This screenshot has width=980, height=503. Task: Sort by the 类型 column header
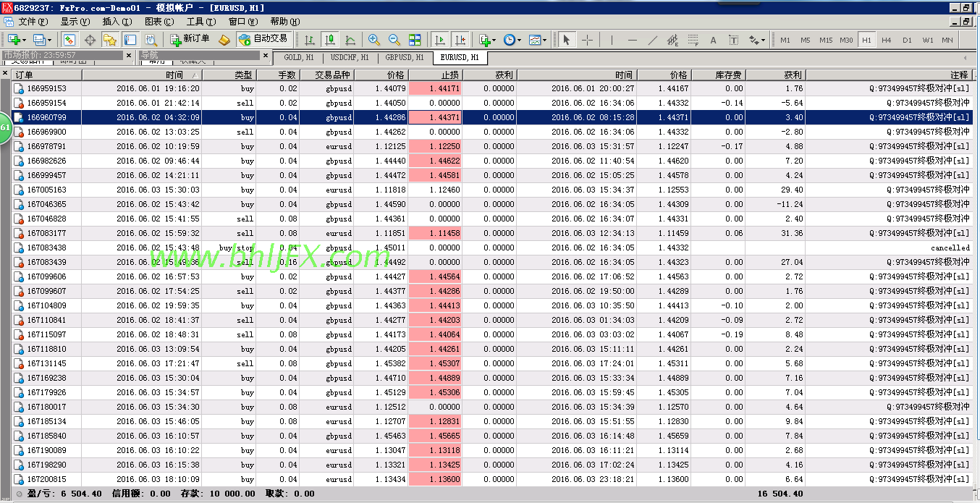(x=230, y=75)
